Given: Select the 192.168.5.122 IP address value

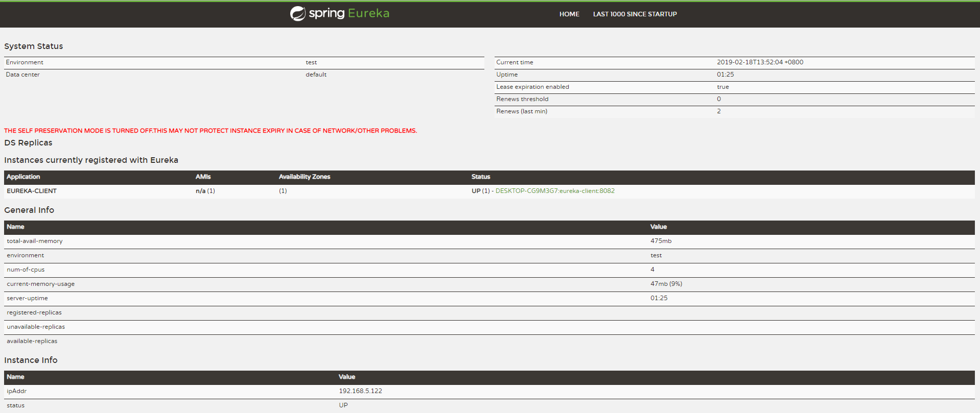Looking at the screenshot, I should click(x=360, y=391).
